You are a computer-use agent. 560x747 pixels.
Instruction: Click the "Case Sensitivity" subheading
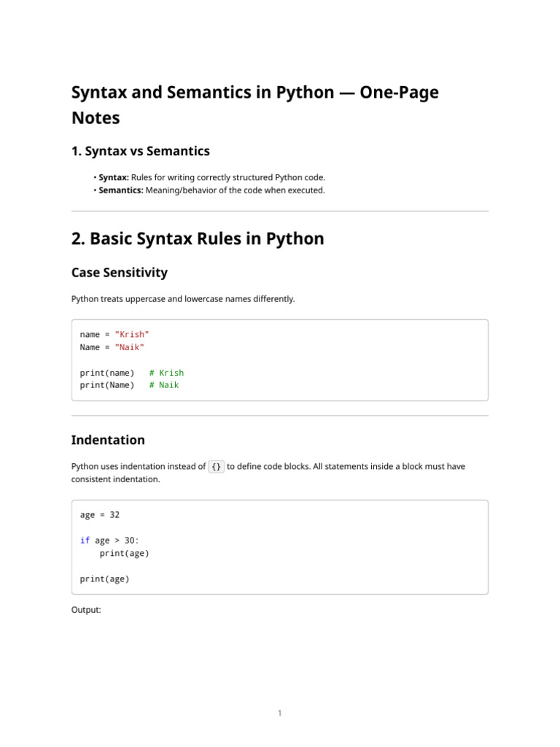click(120, 273)
